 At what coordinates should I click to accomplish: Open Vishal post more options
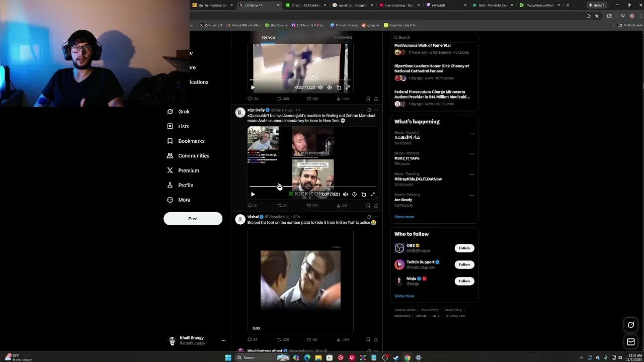(x=376, y=217)
